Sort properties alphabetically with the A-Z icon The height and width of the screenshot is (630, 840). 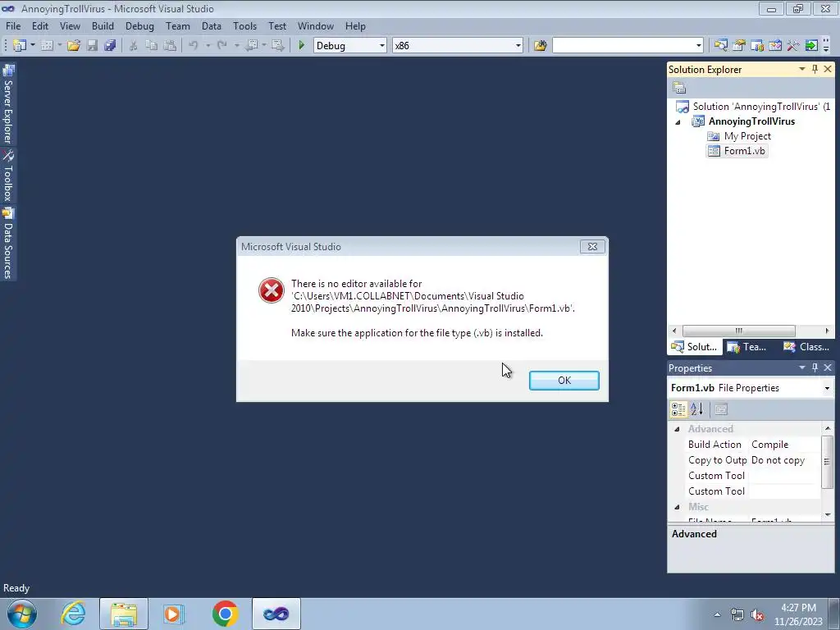[697, 409]
